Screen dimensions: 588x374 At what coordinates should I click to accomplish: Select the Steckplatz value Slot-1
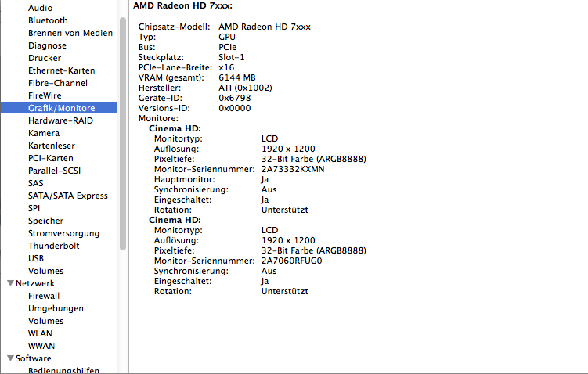[232, 57]
